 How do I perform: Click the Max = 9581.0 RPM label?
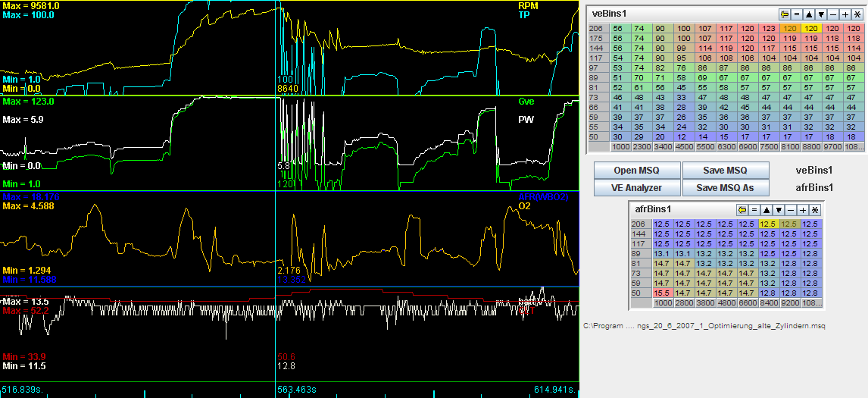click(31, 5)
